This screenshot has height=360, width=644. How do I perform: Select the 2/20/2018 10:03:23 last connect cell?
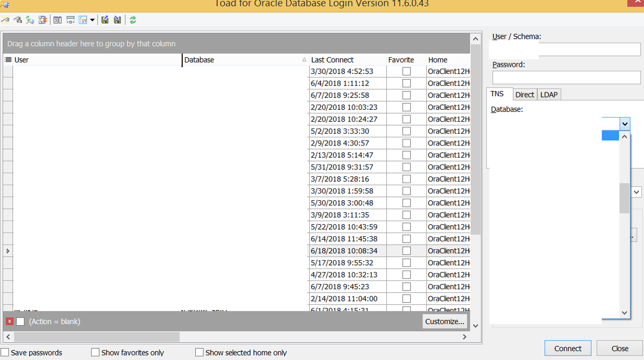tap(347, 107)
